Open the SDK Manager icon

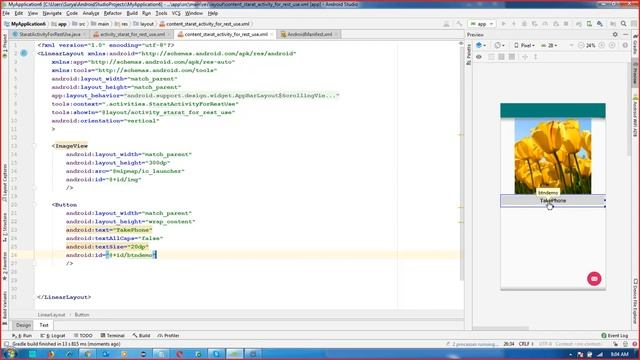pos(600,24)
